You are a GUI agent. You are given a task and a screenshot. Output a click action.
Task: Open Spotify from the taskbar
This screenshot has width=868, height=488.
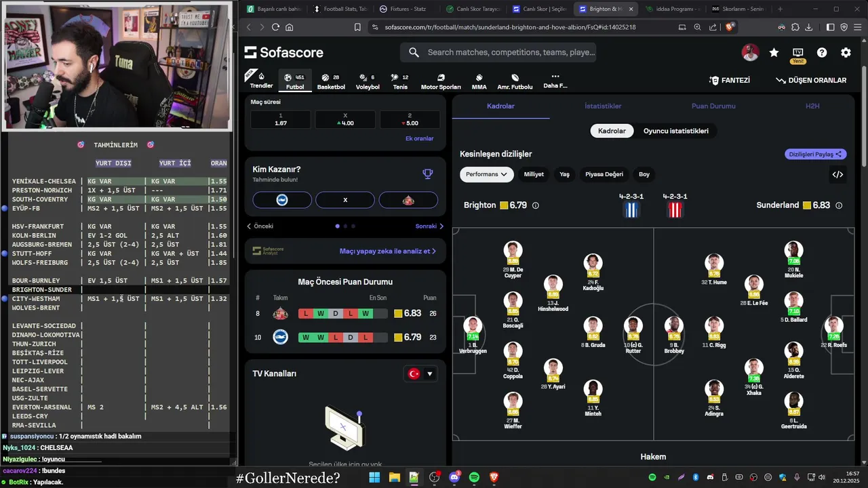coord(474,477)
